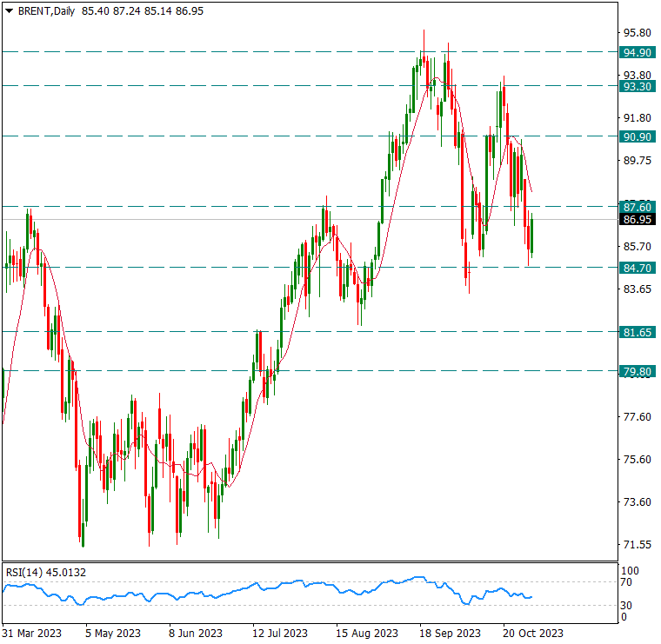Open the chart menu triangle beside BRENT,Daily
This screenshot has height=644, width=661.
[9, 11]
